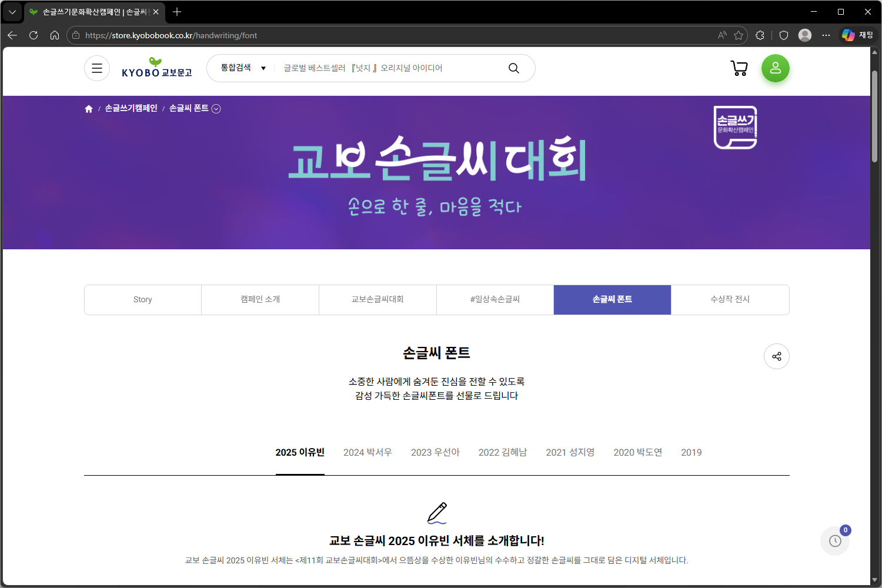Click the KYOBO 교보문고 logo
Screen dimensions: 882x588
157,68
